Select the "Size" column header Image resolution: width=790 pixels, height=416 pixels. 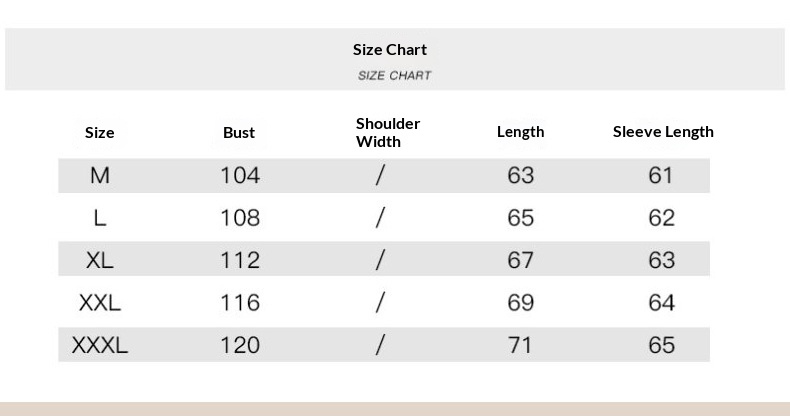click(x=100, y=132)
